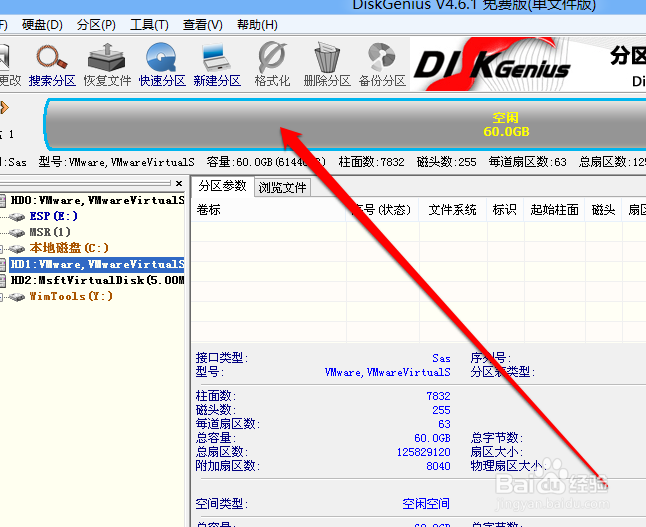
Task: Click the Delete Partition (删除分区) icon
Action: pos(327,65)
